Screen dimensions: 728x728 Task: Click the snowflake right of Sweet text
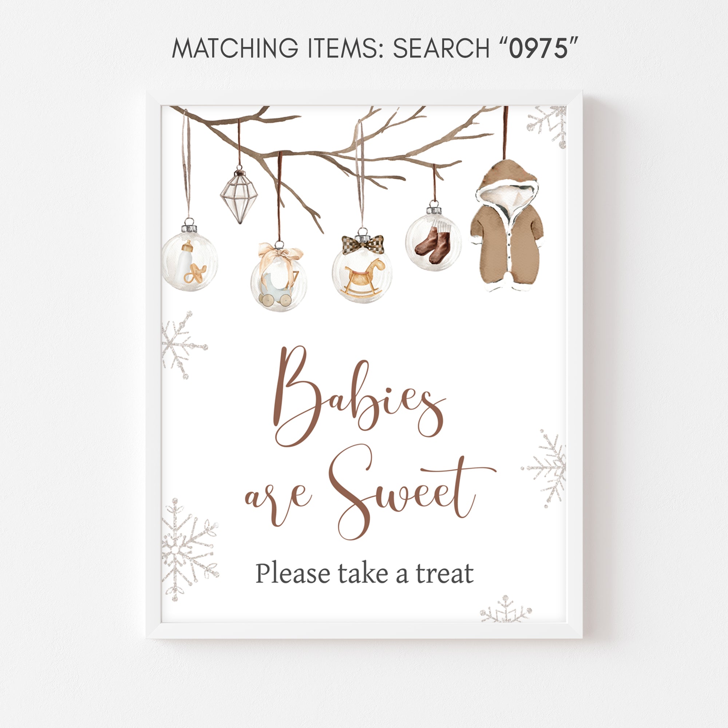click(544, 468)
